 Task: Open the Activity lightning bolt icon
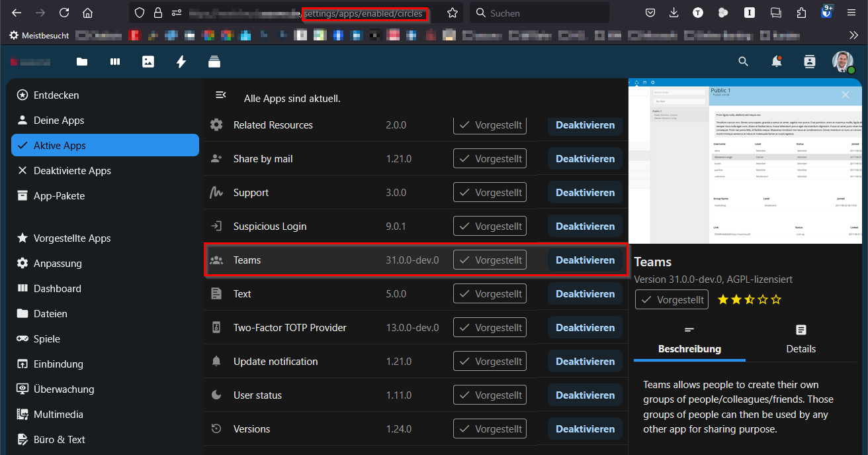tap(181, 62)
